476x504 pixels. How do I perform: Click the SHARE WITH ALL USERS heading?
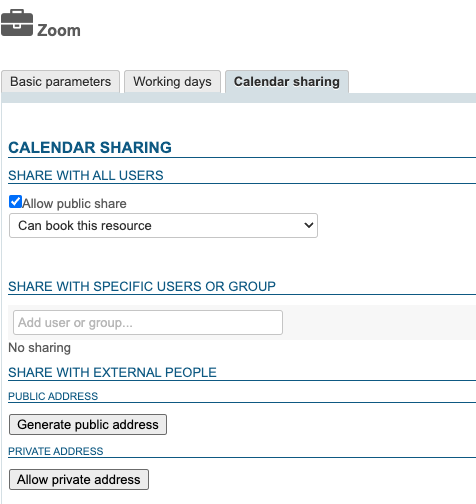click(x=86, y=175)
